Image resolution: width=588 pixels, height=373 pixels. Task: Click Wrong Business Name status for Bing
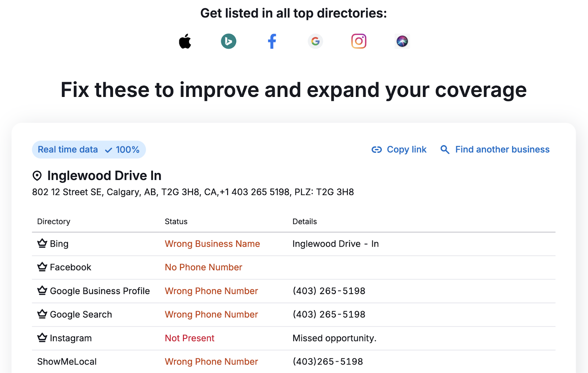pyautogui.click(x=212, y=243)
